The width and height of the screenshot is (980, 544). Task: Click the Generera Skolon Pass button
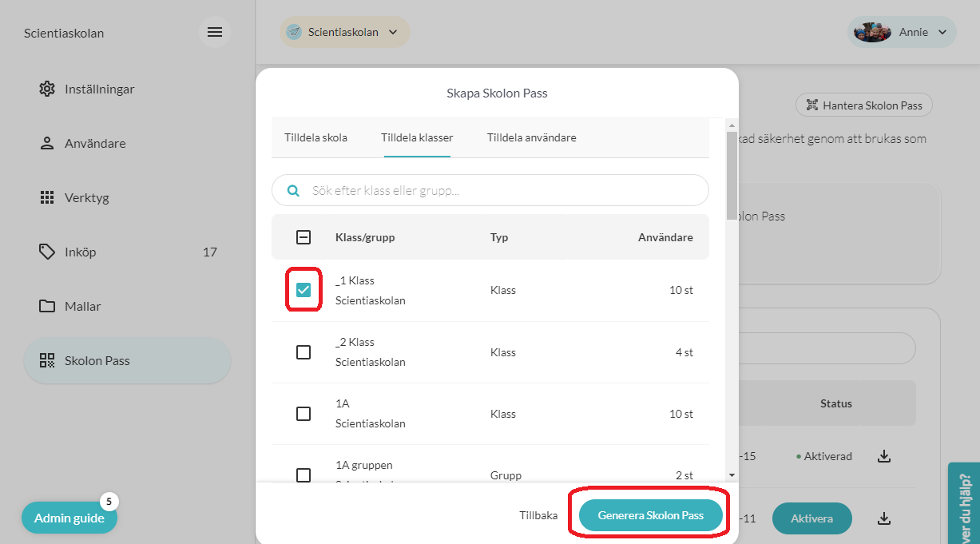[651, 516]
